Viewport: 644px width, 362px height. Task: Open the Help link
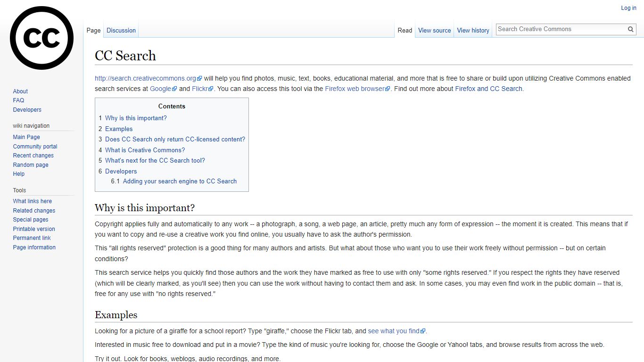[19, 174]
